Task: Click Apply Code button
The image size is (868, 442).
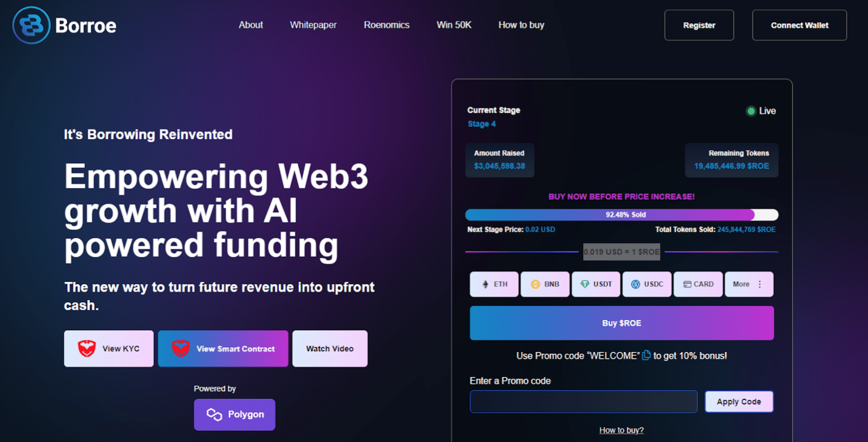Action: point(739,402)
